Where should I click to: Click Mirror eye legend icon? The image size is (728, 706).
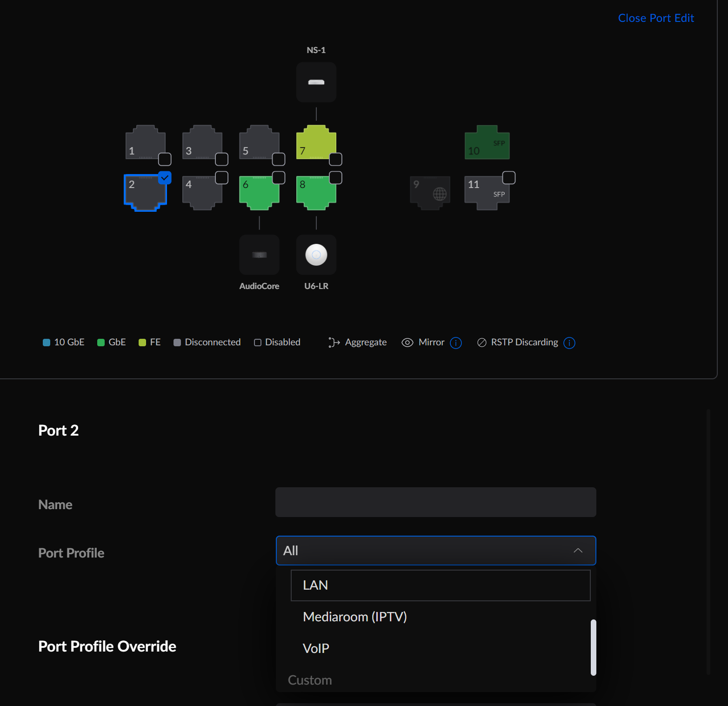click(x=407, y=343)
